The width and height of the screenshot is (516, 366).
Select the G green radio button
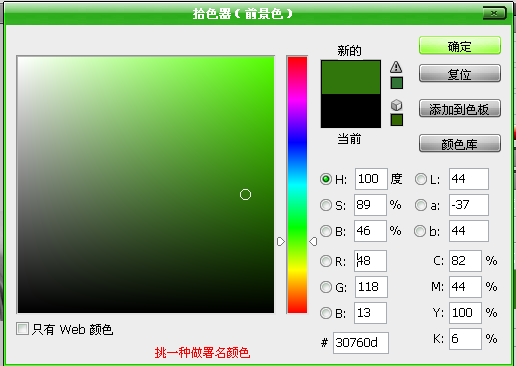point(326,287)
